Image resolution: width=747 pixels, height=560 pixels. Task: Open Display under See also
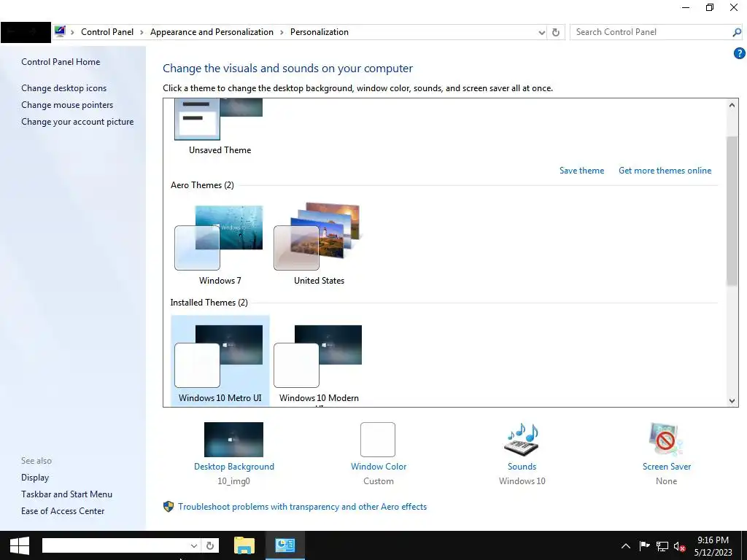(35, 478)
